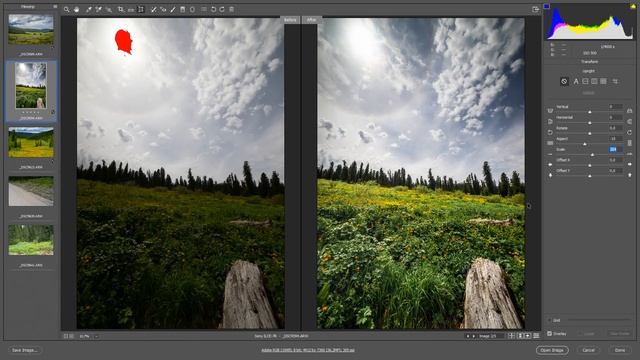640x360 pixels.
Task: Select the Hand tool
Action: (76, 9)
